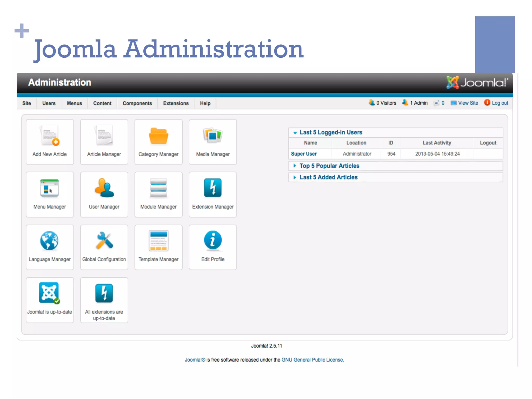Expand the Last 5 Added Articles panel

coord(396,177)
